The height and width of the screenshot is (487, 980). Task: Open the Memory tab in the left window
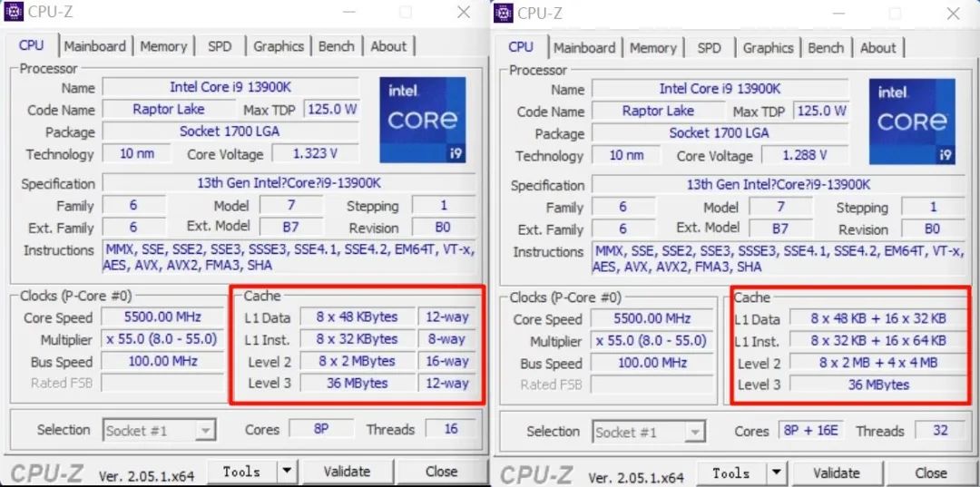click(x=163, y=46)
